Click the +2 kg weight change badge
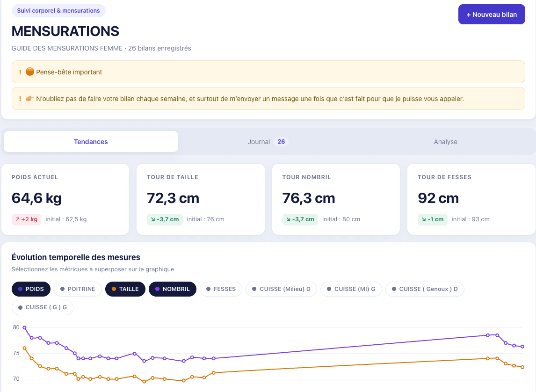 26,219
